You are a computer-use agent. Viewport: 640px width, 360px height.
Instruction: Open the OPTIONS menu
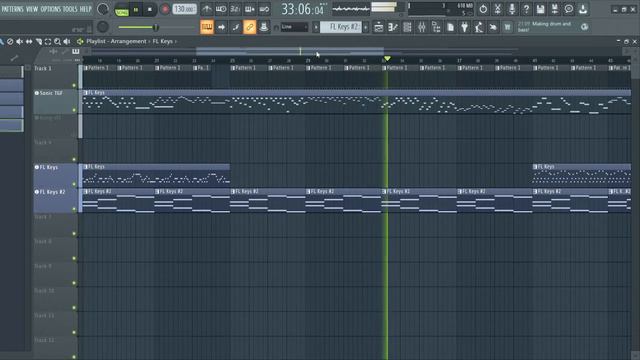tap(51, 9)
